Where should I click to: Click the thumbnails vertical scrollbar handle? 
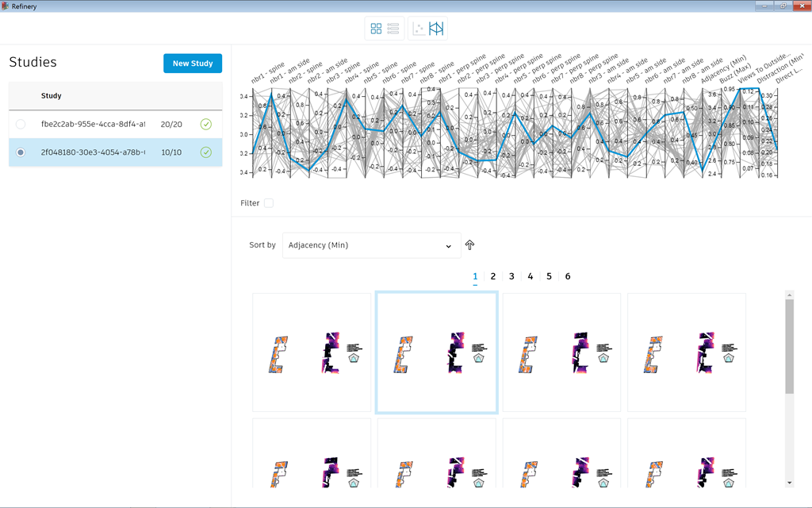789,345
